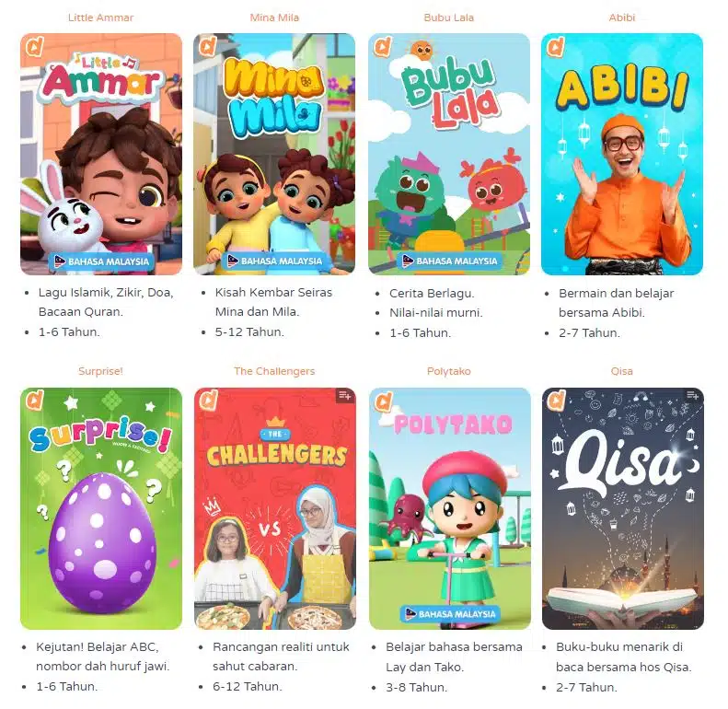Image resolution: width=728 pixels, height=709 pixels.
Task: Select the Polytako show poster thumbnail
Action: 450,509
